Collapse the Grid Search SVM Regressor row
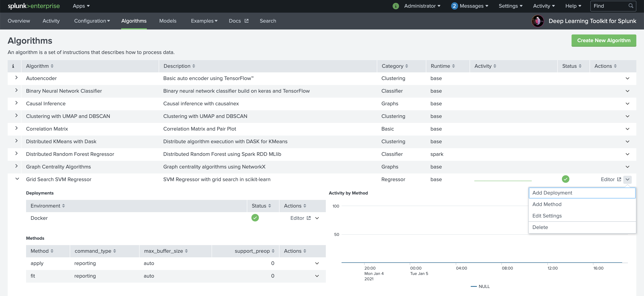Screen dimensions: 644x296 (x=17, y=179)
